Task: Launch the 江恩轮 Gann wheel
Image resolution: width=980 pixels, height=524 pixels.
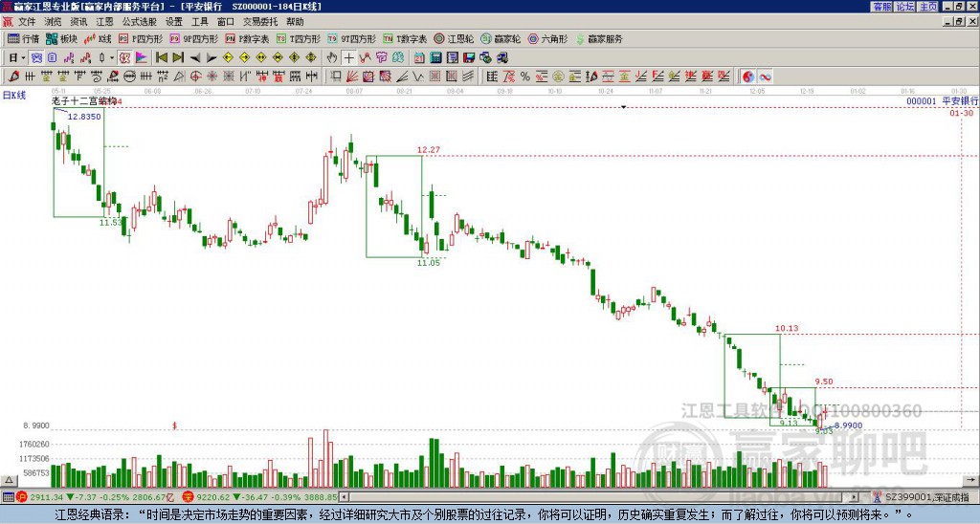Action: [x=454, y=38]
